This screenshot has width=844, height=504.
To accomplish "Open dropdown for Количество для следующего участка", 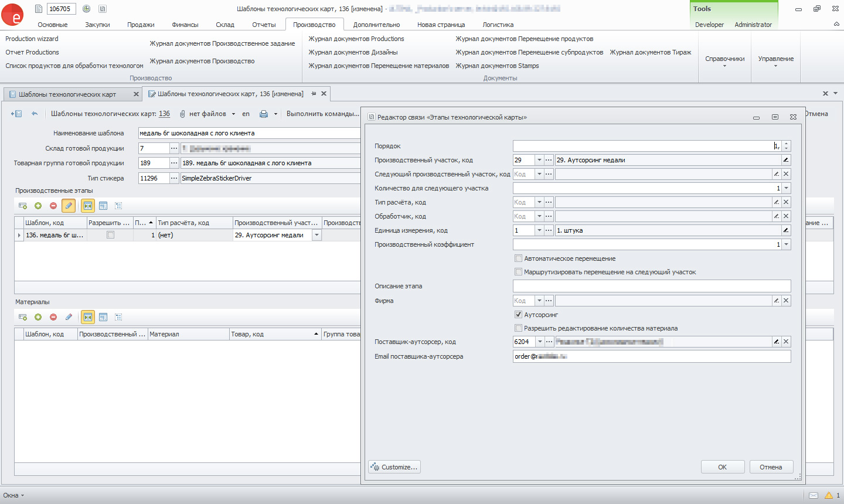I will [786, 188].
